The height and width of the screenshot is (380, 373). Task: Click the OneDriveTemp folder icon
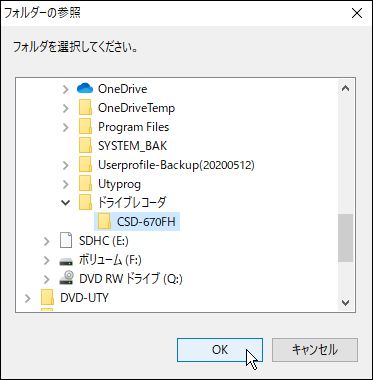85,108
